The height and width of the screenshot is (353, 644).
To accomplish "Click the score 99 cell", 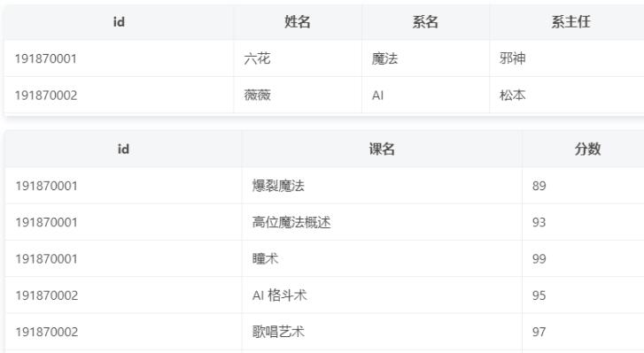I will [x=583, y=258].
